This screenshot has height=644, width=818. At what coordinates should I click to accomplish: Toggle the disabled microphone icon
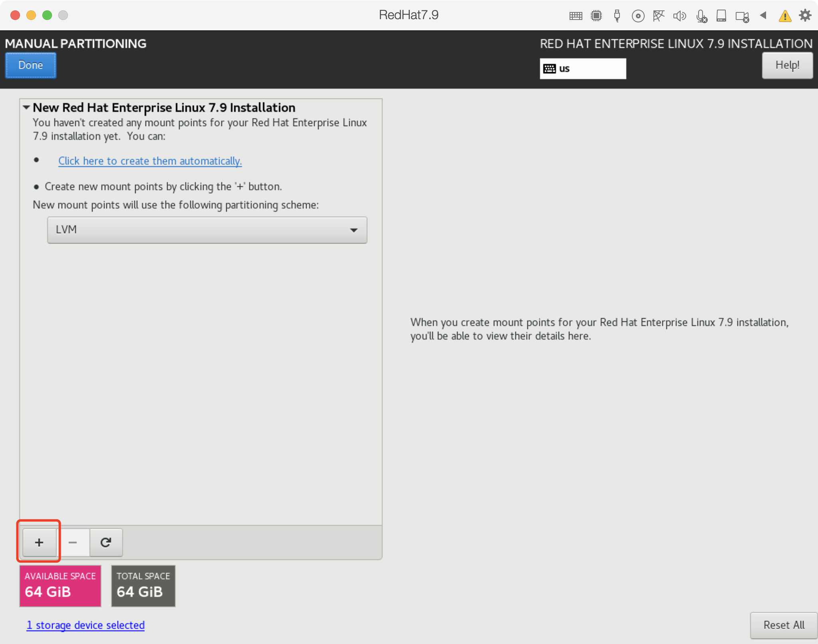pyautogui.click(x=701, y=16)
